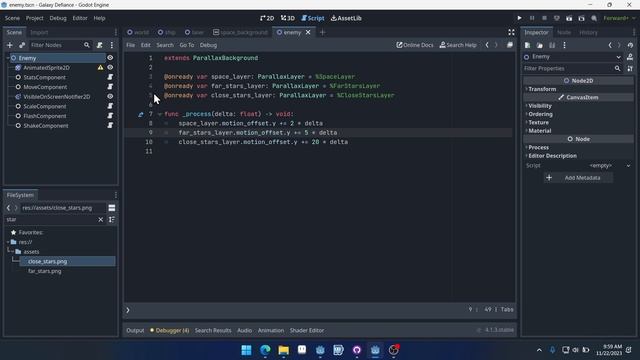Toggle floating script editor window icon
Viewport: 640px width, 360px height.
(510, 45)
